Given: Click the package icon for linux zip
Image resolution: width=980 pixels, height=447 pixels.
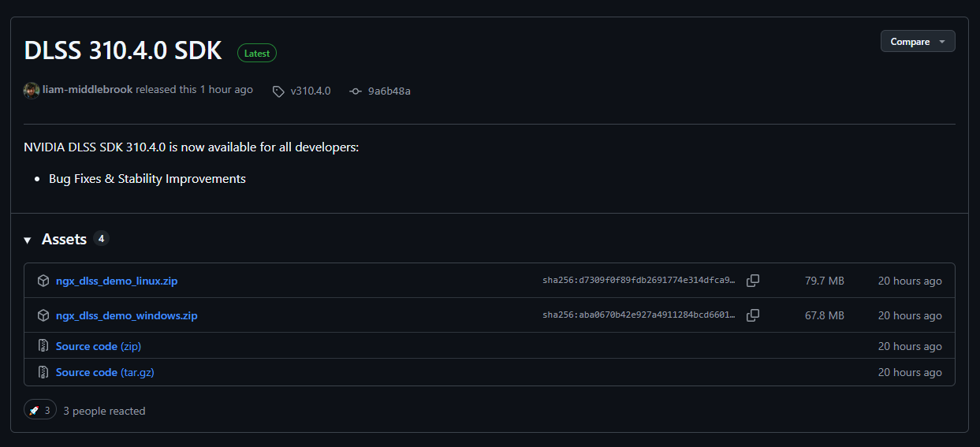Looking at the screenshot, I should coord(43,281).
